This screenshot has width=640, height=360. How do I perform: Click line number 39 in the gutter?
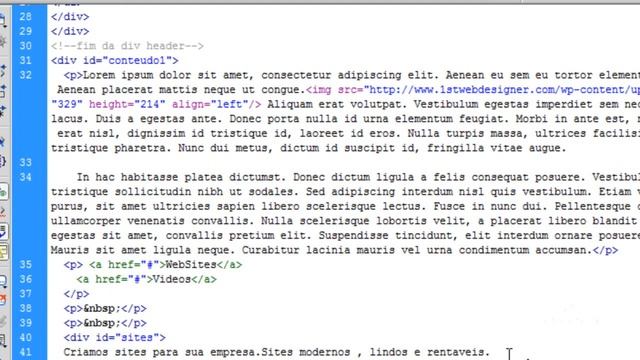tap(25, 323)
